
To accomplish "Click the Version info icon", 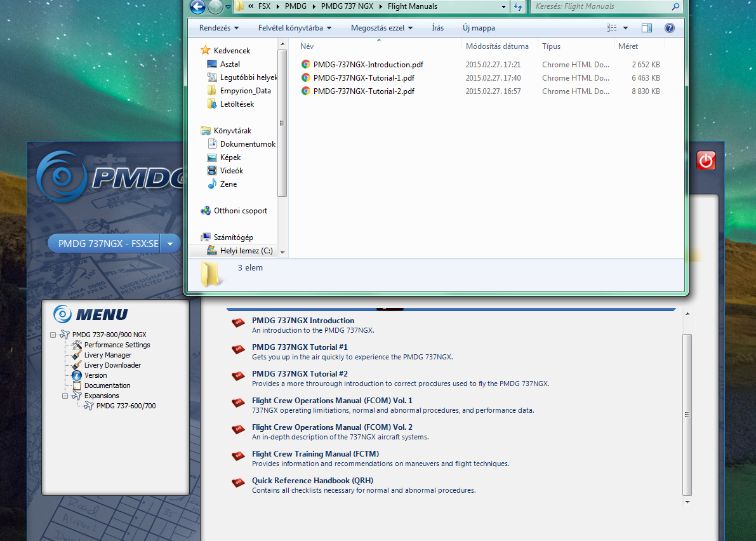I will tap(77, 375).
